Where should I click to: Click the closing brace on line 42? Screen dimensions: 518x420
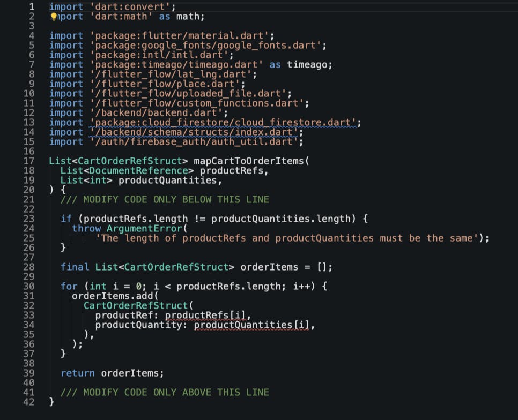pyautogui.click(x=51, y=402)
